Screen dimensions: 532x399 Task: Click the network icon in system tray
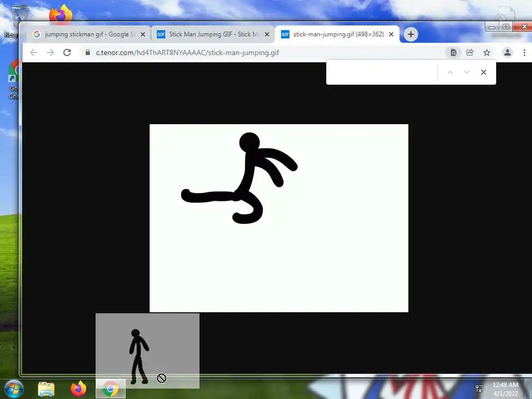pos(480,389)
